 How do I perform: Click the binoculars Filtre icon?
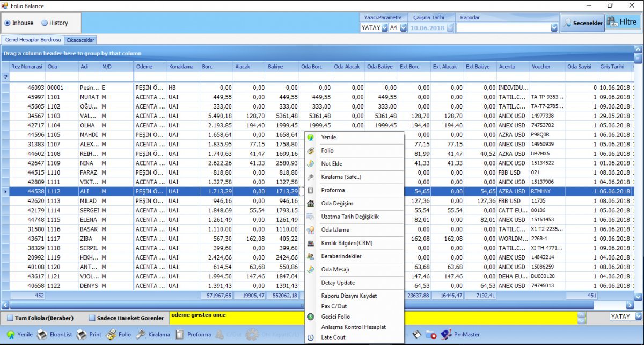(612, 22)
